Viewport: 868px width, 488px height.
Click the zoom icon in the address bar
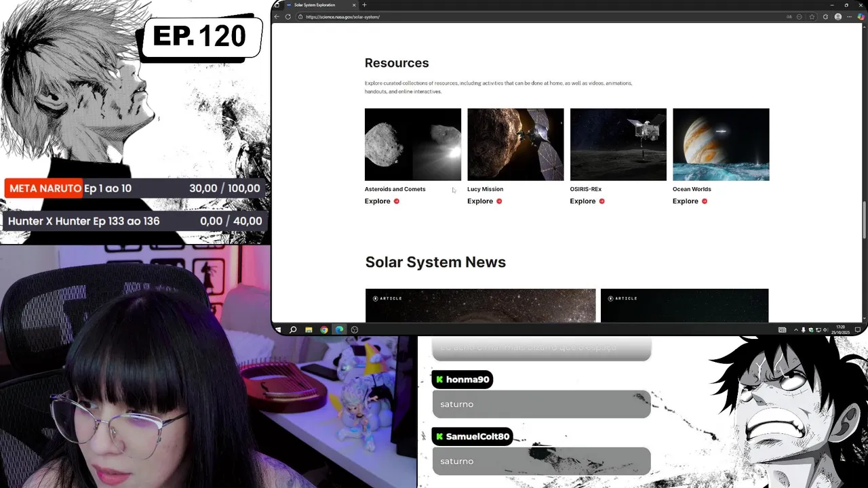[800, 17]
